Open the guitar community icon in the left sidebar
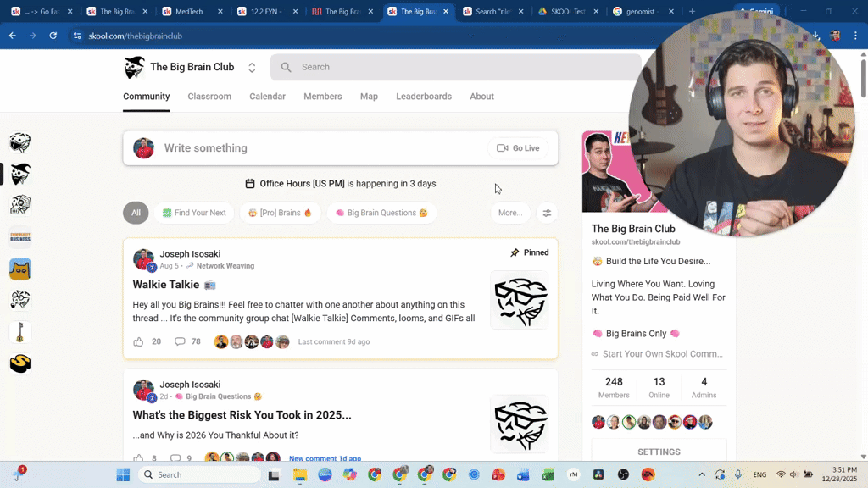Image resolution: width=868 pixels, height=488 pixels. click(20, 332)
